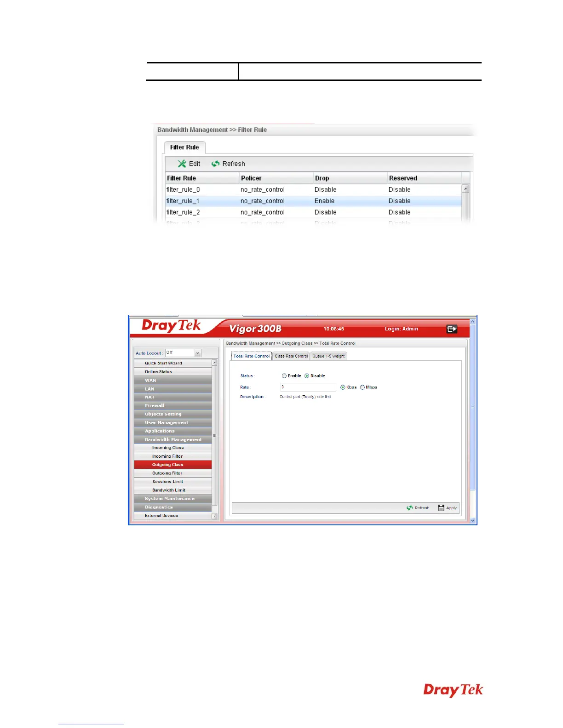Click the Drop column header
Screen dimensions: 563x728
click(350, 178)
